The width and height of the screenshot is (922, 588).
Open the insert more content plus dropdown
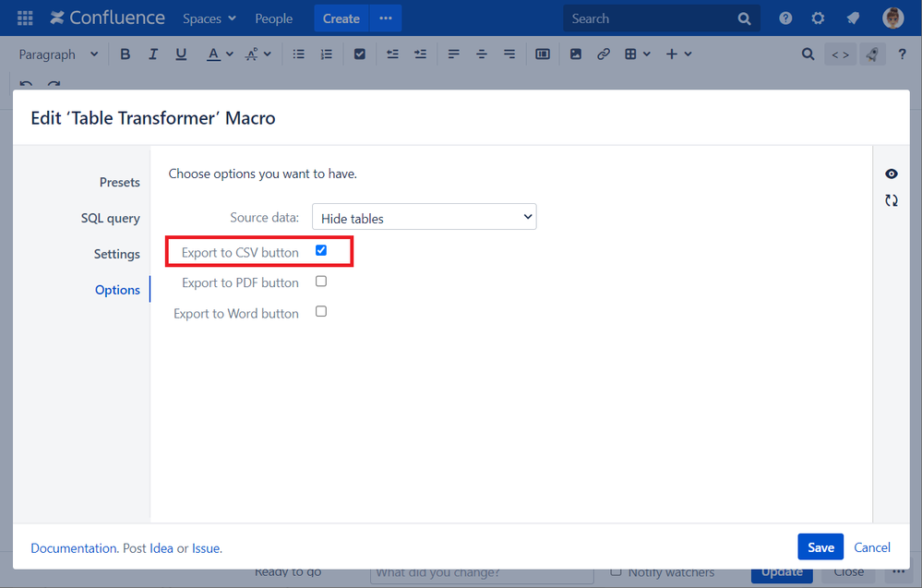[678, 54]
